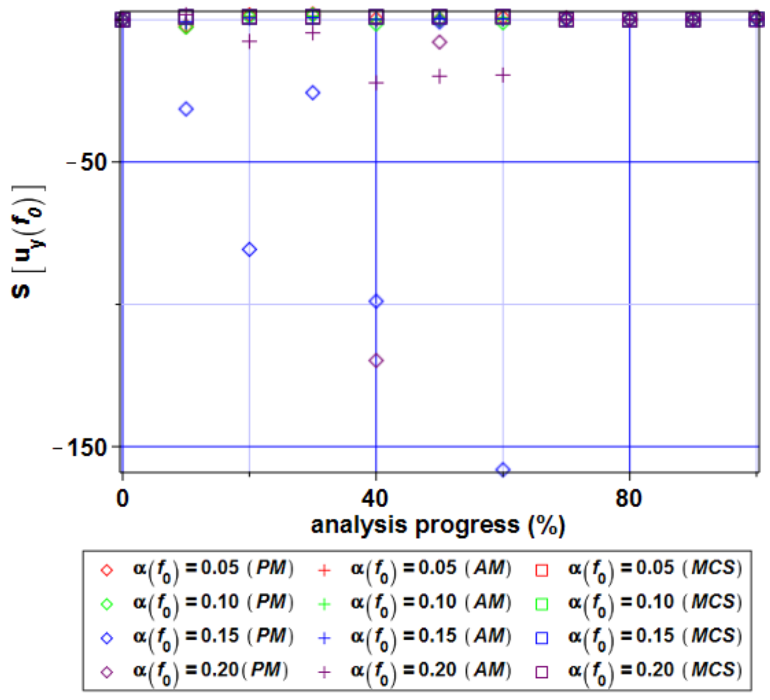Pick the purple diamond point at 50% progress
770x700 pixels.
pos(440,42)
